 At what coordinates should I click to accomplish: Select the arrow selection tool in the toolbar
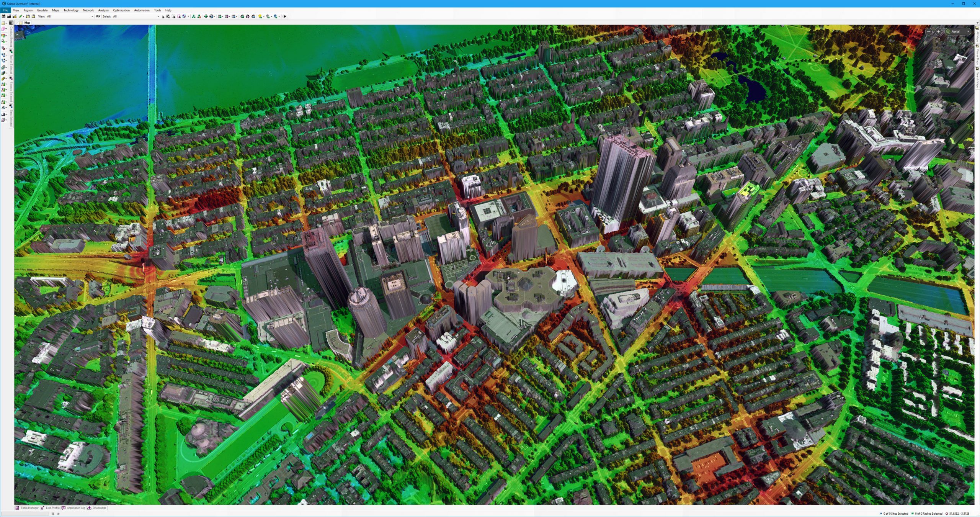pos(163,16)
